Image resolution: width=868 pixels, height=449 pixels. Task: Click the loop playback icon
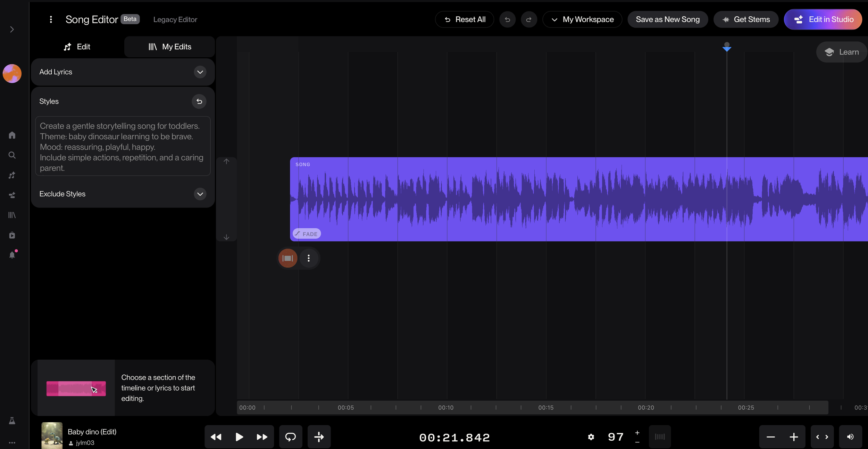pos(291,437)
